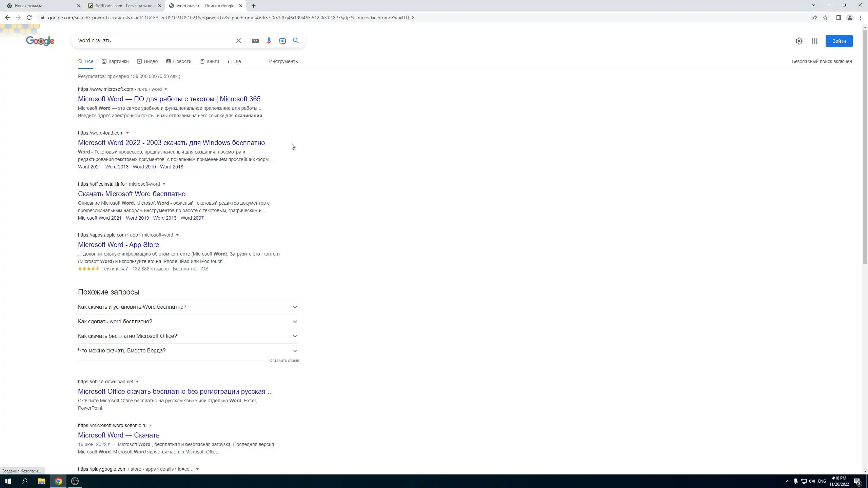This screenshot has height=488, width=868.
Task: Open the Google apps grid
Action: tap(814, 41)
